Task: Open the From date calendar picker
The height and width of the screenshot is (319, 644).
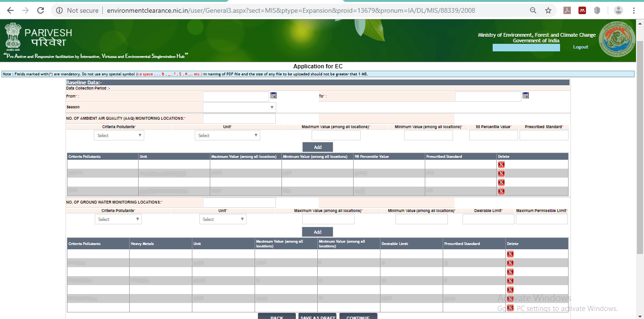Action: (x=273, y=96)
